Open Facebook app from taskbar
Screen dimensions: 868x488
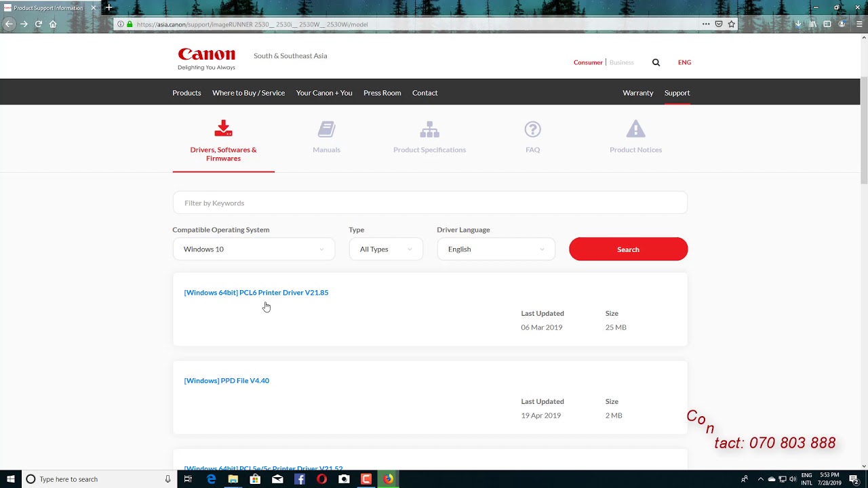(x=300, y=479)
